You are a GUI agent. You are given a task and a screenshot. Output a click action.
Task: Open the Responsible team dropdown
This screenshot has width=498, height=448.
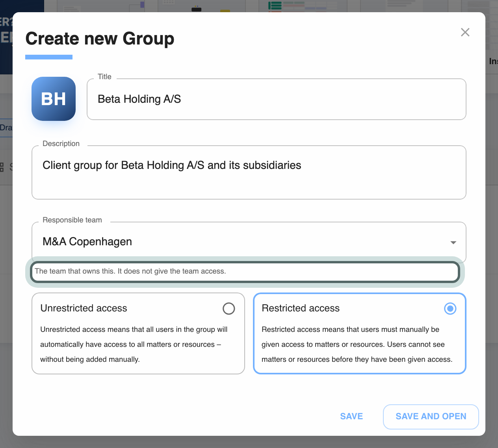249,242
